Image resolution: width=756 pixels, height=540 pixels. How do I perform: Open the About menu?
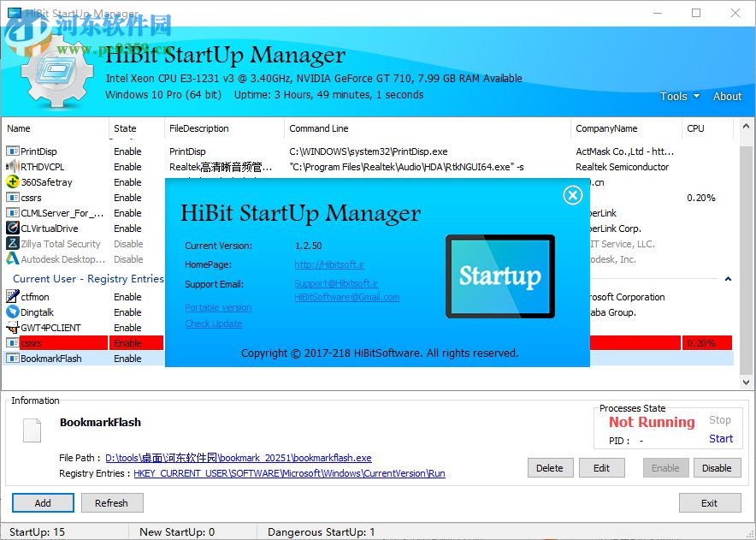(726, 97)
